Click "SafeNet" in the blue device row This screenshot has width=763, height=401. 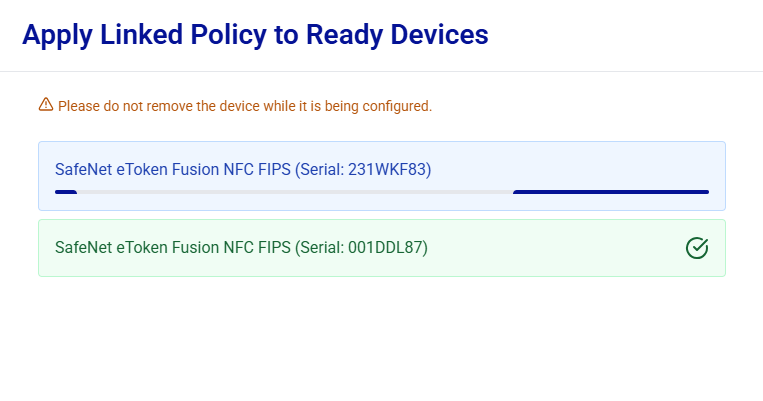pyautogui.click(x=84, y=170)
